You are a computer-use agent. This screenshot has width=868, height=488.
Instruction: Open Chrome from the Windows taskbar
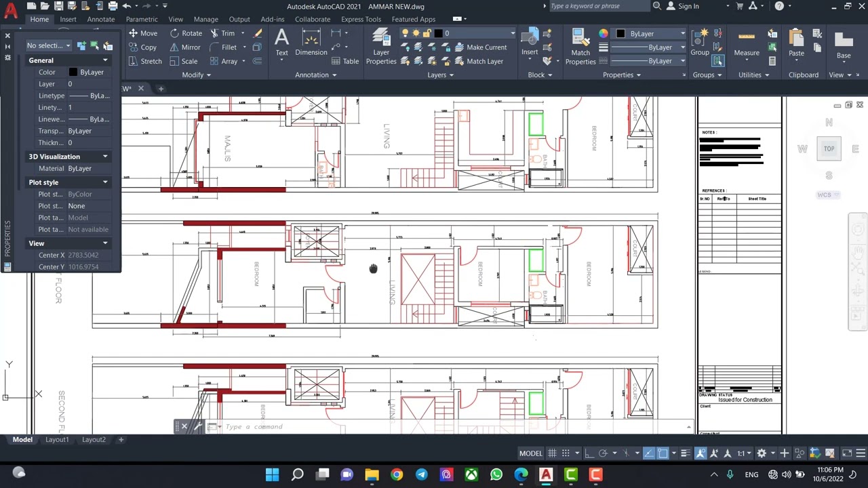pyautogui.click(x=397, y=474)
